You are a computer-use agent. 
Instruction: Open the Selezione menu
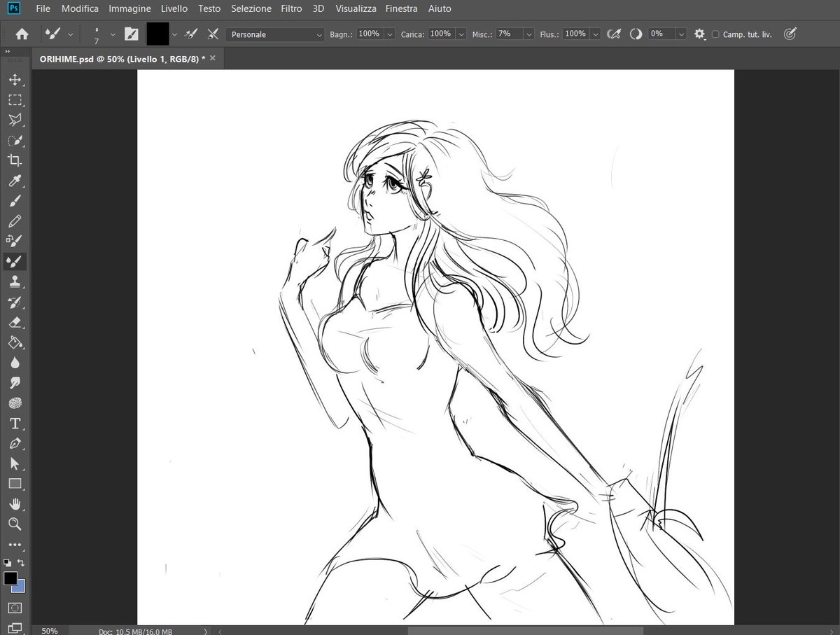click(251, 9)
